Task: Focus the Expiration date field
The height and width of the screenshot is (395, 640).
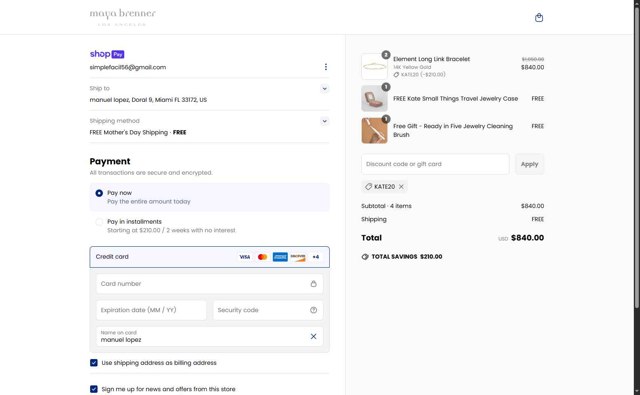Action: coord(151,310)
